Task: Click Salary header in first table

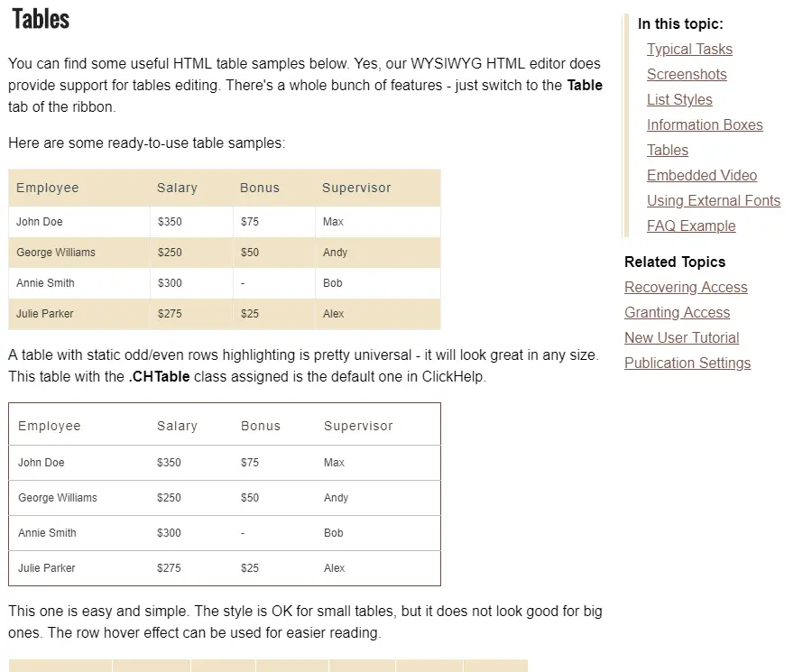Action: click(x=177, y=188)
